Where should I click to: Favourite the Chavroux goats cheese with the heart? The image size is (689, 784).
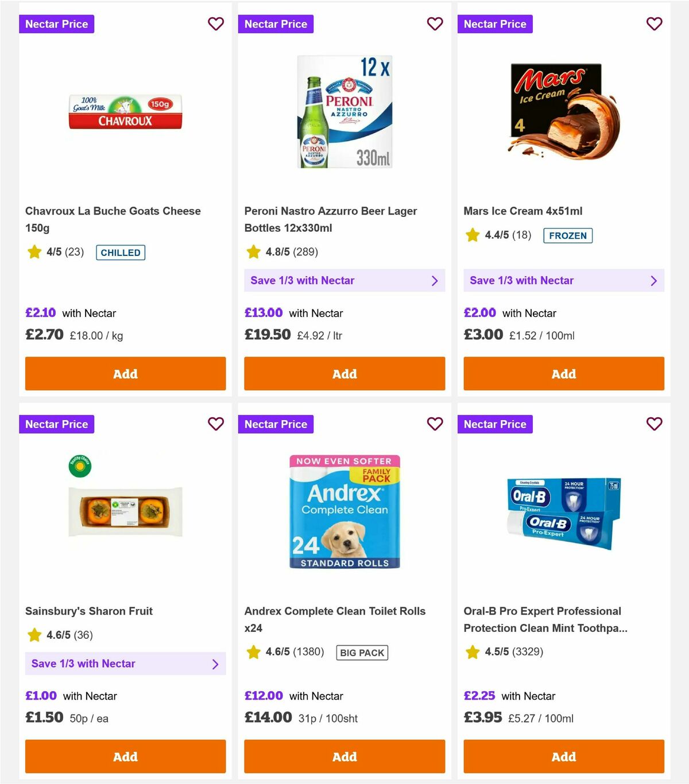pyautogui.click(x=216, y=24)
